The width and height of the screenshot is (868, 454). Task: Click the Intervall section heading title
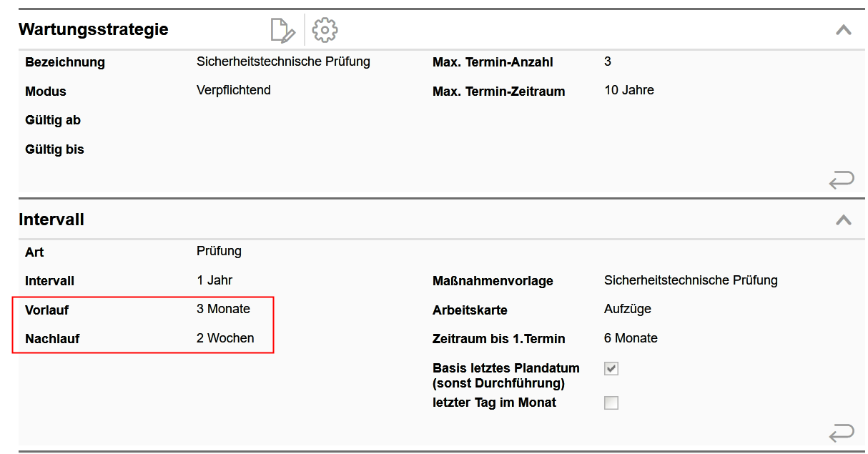click(x=51, y=219)
